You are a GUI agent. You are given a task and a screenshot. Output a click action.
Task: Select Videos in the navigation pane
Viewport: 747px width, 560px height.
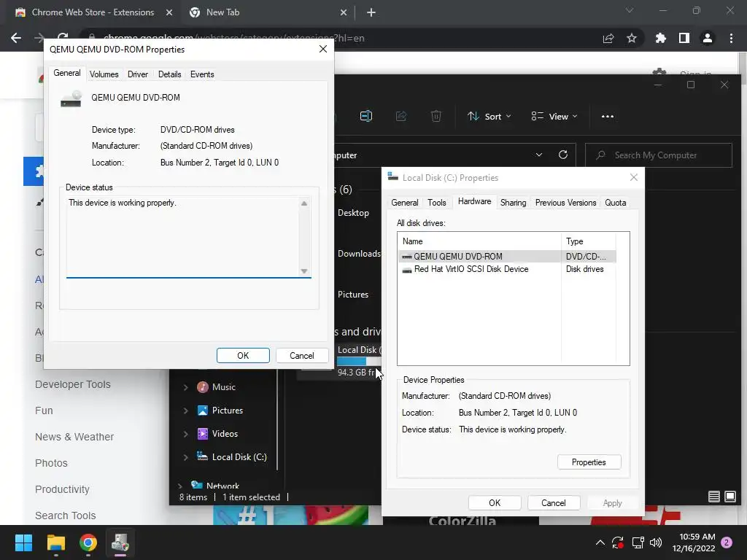point(225,434)
